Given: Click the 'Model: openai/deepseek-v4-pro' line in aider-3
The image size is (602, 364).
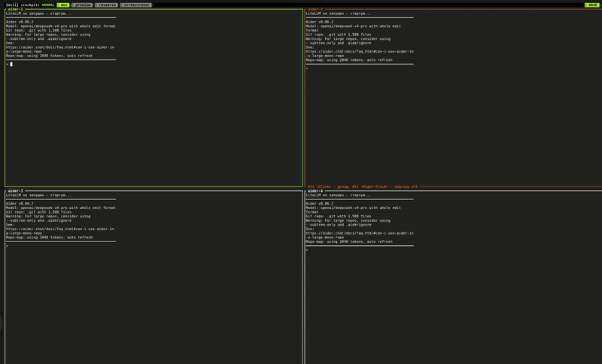Looking at the screenshot, I should (x=61, y=208).
